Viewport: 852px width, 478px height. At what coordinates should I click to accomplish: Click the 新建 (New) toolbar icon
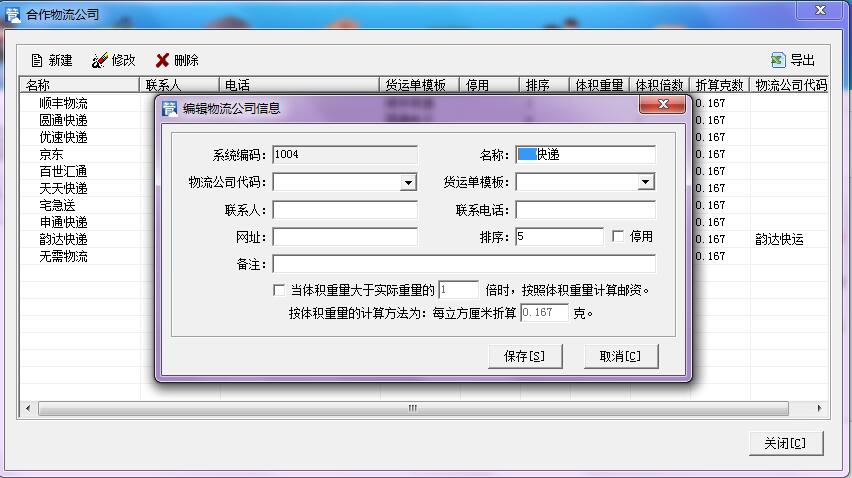[37, 60]
